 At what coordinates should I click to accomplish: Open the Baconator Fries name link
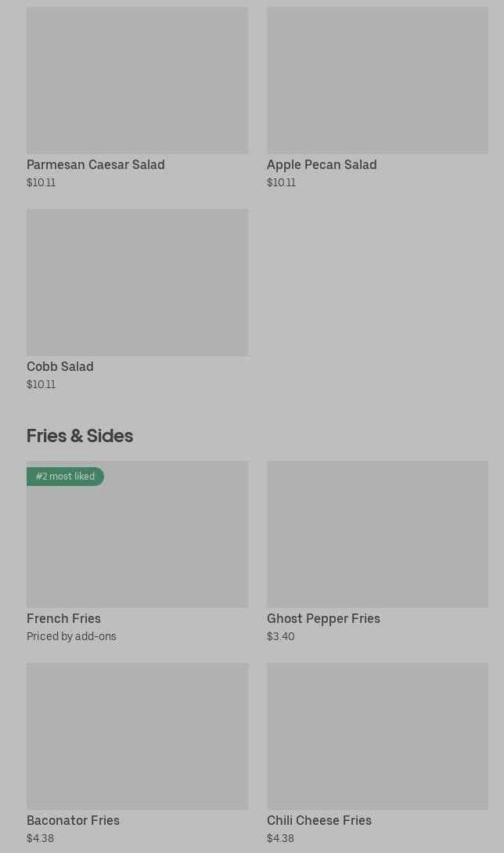pyautogui.click(x=73, y=820)
